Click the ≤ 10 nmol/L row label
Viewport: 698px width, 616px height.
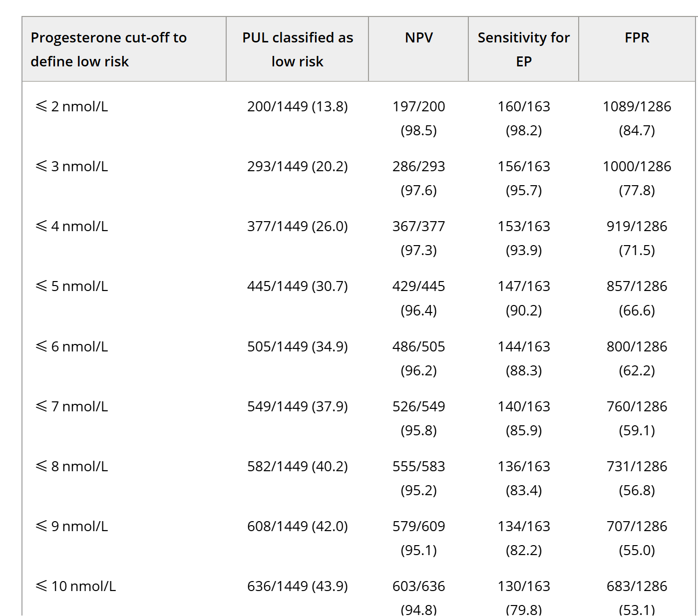(76, 586)
